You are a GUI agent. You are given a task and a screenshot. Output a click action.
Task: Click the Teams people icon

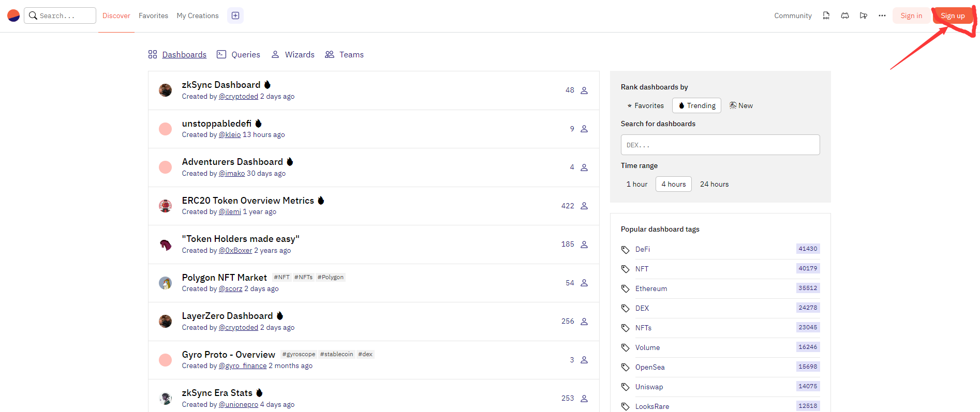point(330,54)
